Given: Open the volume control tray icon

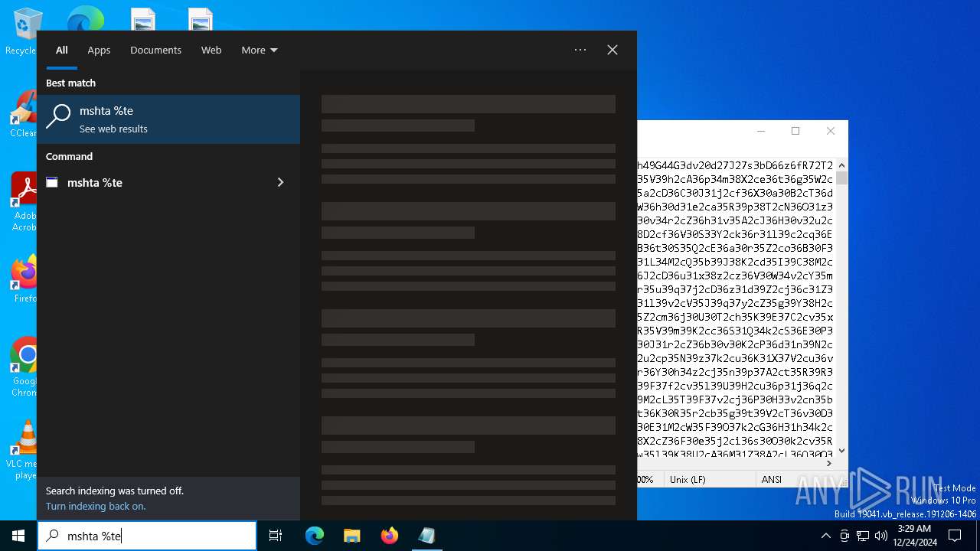Looking at the screenshot, I should tap(881, 536).
